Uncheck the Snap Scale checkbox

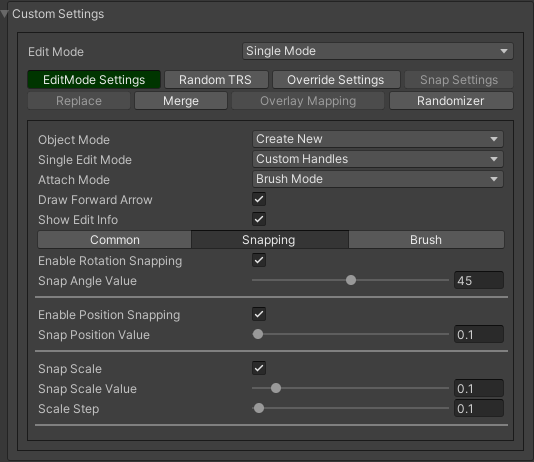(x=259, y=368)
